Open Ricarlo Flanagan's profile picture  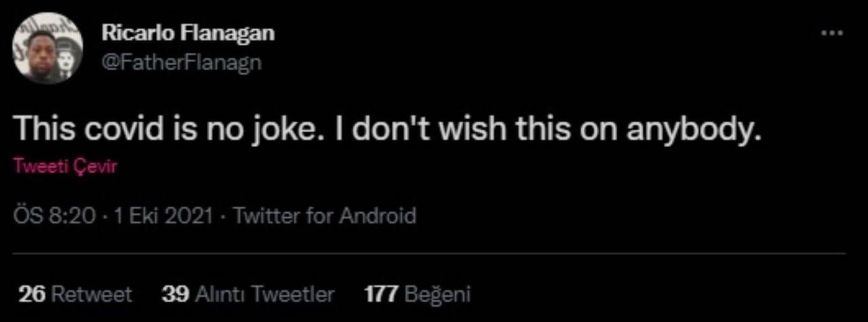47,48
